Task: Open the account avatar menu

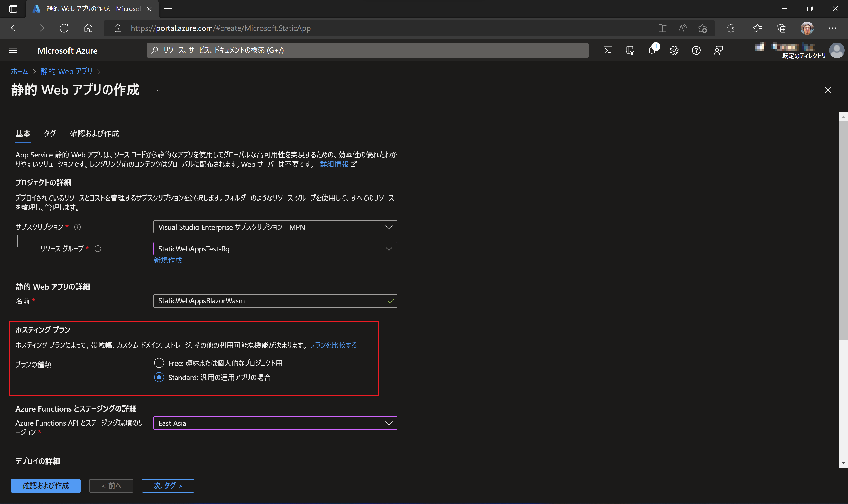Action: coord(837,50)
